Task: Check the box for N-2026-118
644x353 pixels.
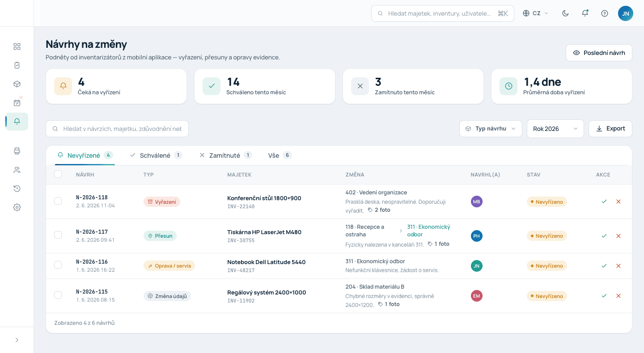Action: coord(58,201)
